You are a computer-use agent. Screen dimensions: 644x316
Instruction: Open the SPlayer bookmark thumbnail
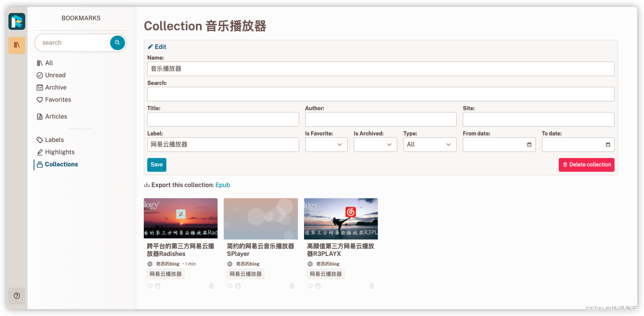pyautogui.click(x=261, y=219)
